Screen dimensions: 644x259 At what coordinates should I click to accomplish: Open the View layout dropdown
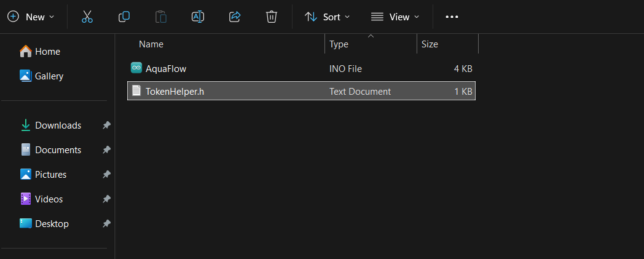pos(396,17)
